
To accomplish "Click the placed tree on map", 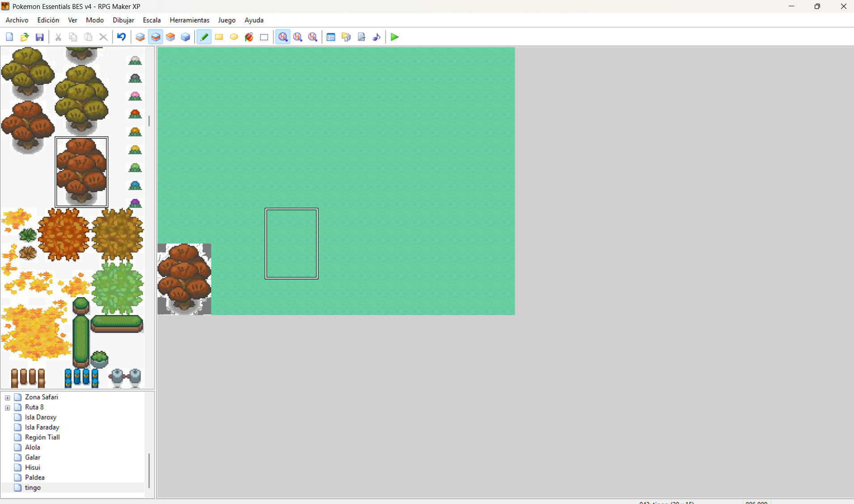I will pos(184,279).
